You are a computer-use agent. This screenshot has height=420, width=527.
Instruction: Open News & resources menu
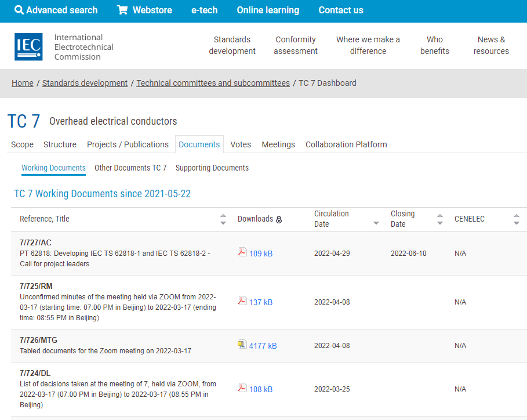click(x=491, y=45)
